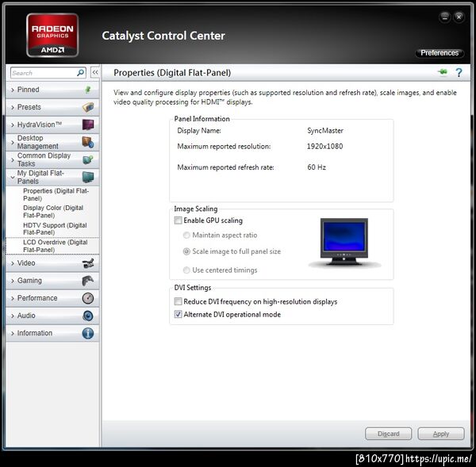Click the Common Display Tasks icon
Viewport: 476px width, 467px height.
click(88, 159)
